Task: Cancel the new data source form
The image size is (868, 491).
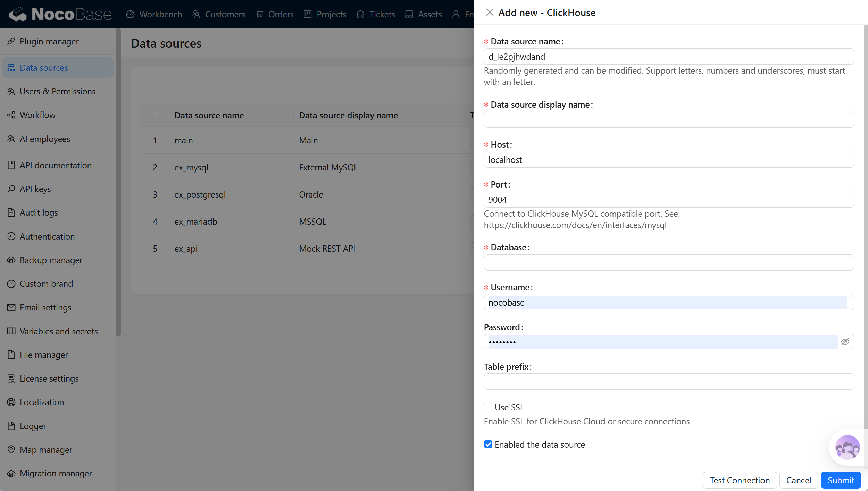Action: tap(799, 480)
